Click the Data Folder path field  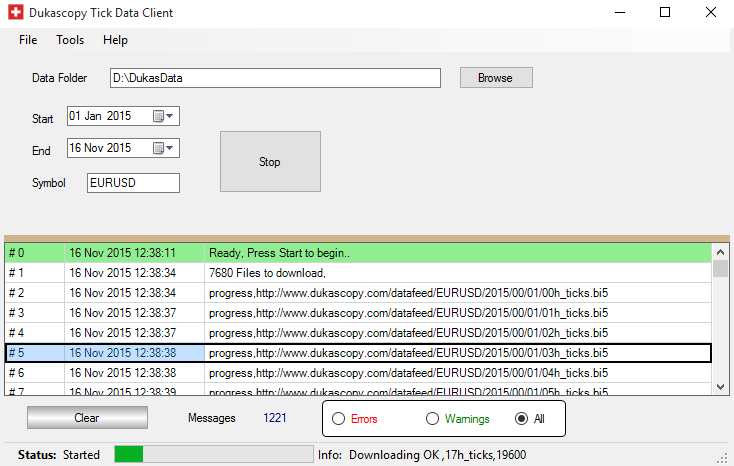tap(274, 78)
